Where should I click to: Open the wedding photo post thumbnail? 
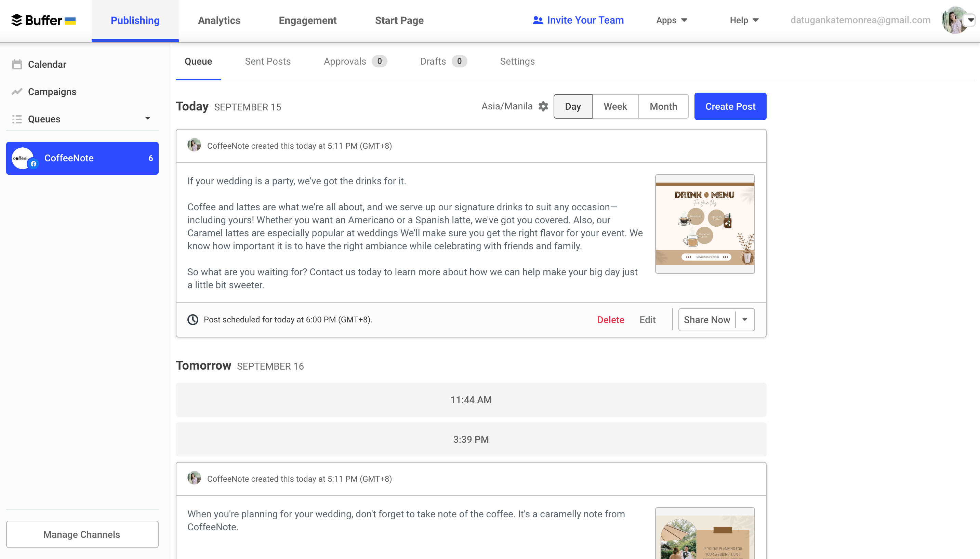(x=705, y=533)
